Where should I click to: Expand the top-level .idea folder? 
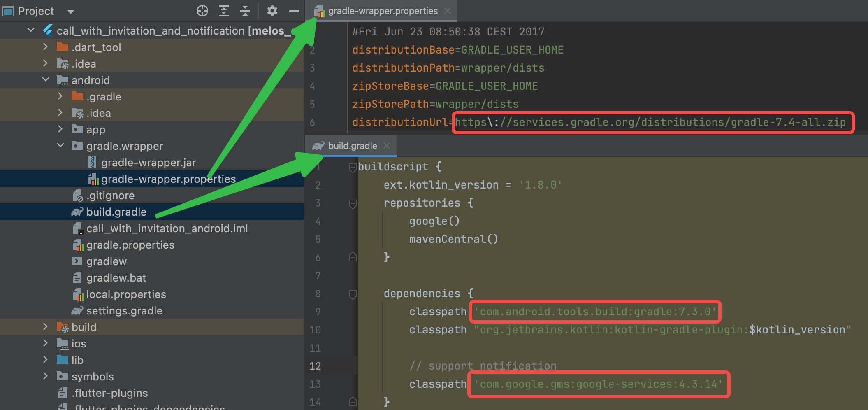pyautogui.click(x=45, y=63)
